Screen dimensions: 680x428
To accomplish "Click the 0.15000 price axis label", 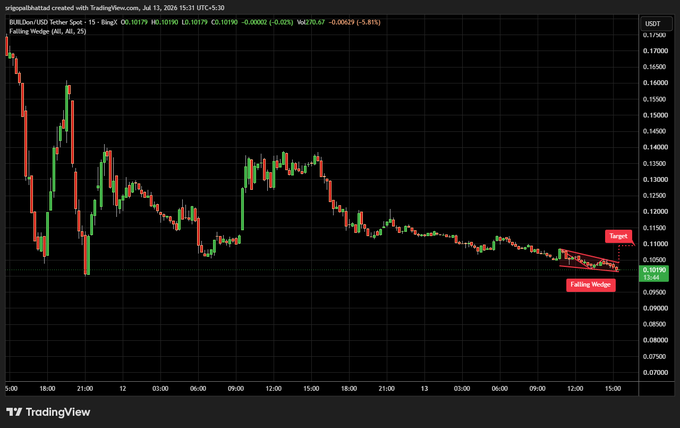I will [x=655, y=115].
